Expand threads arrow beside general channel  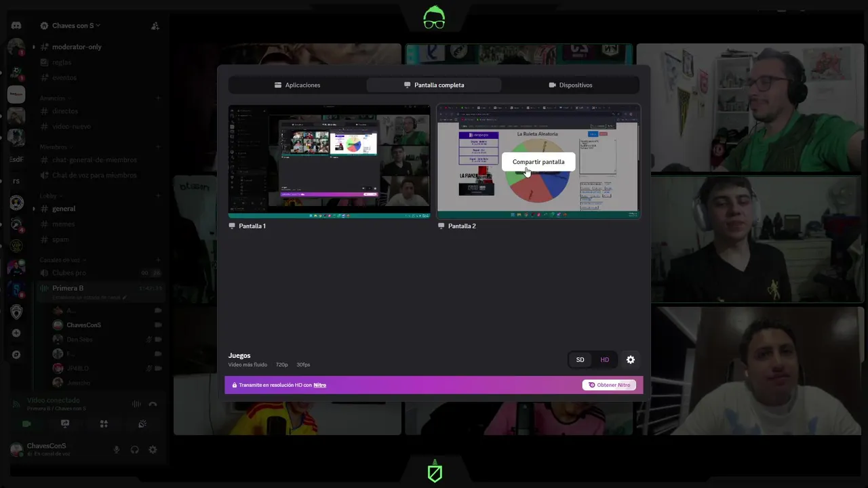pos(34,209)
